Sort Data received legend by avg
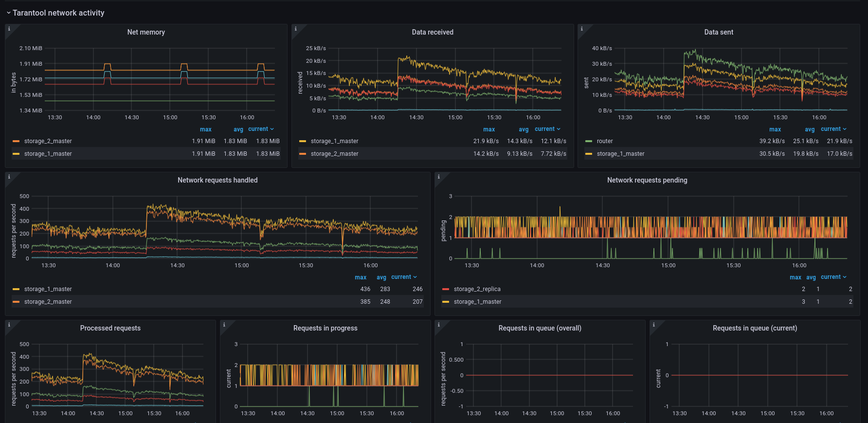The height and width of the screenshot is (423, 868). (x=524, y=129)
